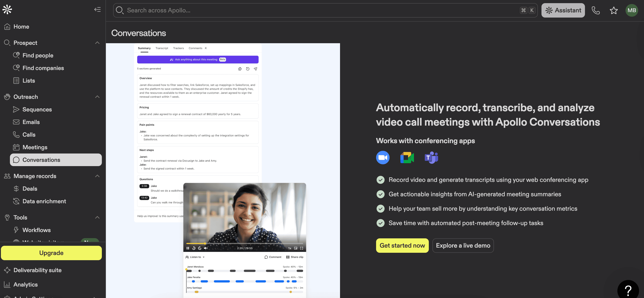Screen dimensions: 644x298
Task: Click the Zoom conferencing app icon
Action: pos(382,157)
